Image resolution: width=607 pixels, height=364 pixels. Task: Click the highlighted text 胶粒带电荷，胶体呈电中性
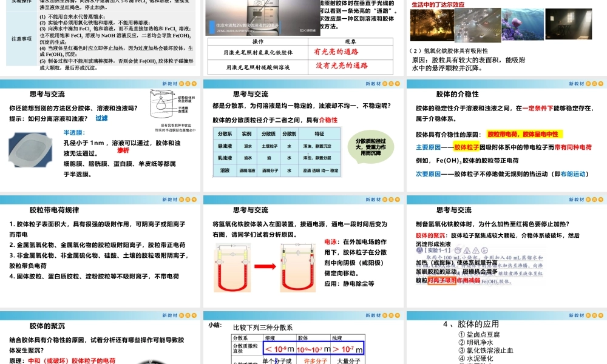tap(523, 134)
